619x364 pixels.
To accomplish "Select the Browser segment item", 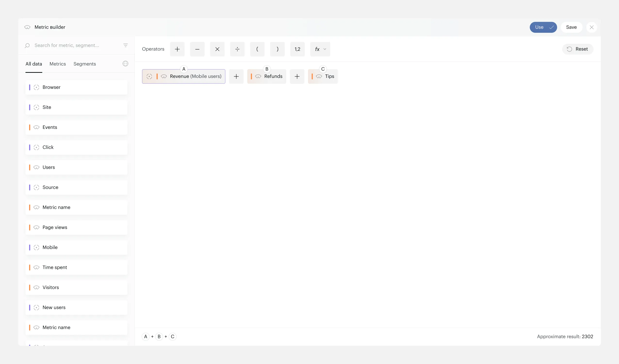I will (76, 87).
